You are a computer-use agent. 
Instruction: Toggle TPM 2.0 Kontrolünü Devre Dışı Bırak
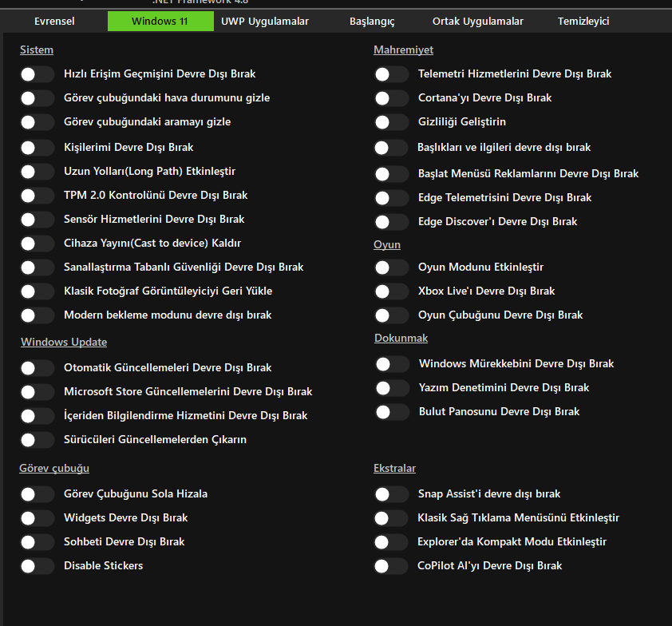point(37,196)
